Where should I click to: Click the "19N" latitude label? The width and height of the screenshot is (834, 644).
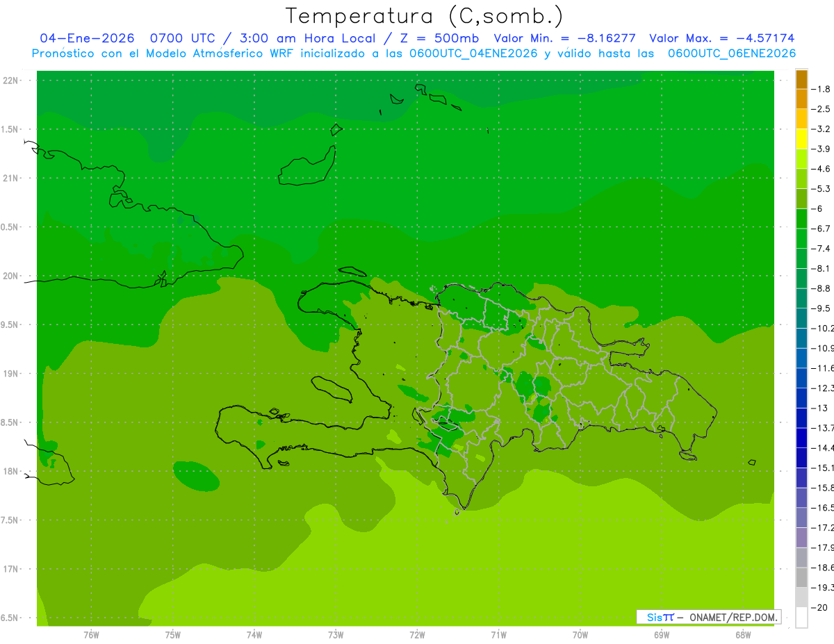pos(11,374)
